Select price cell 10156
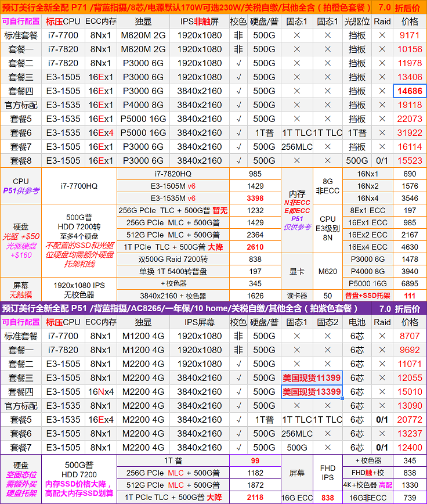 [410, 49]
